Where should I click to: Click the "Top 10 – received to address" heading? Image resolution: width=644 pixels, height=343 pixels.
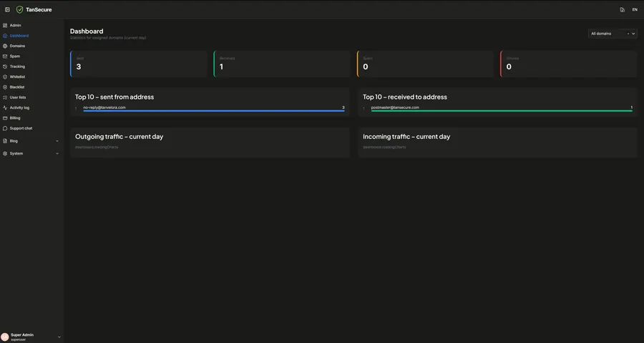[405, 97]
